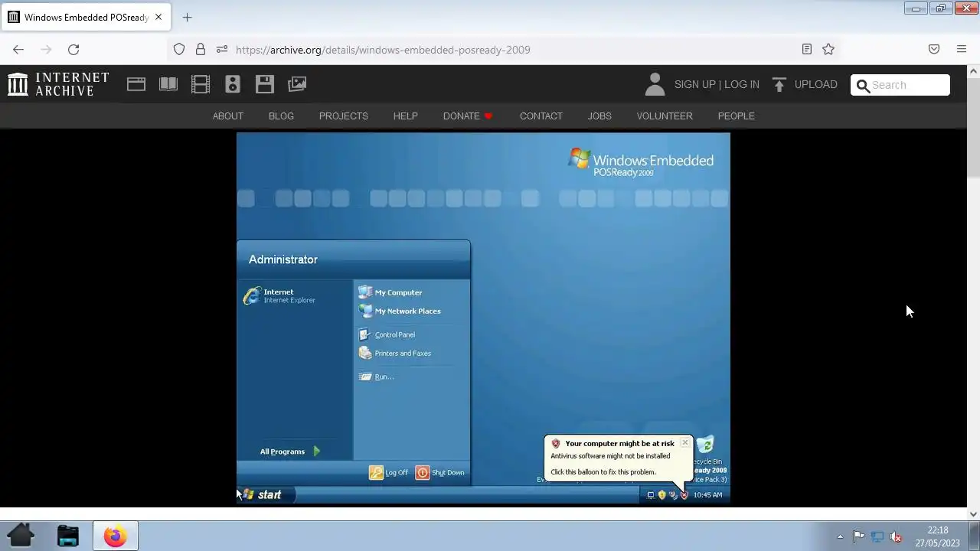
Task: Open the Video (film) icon
Action: (201, 84)
